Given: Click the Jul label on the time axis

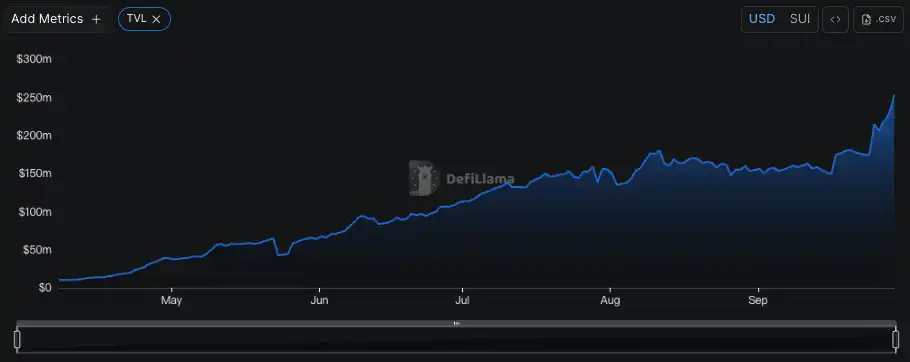Looking at the screenshot, I should pyautogui.click(x=462, y=301).
